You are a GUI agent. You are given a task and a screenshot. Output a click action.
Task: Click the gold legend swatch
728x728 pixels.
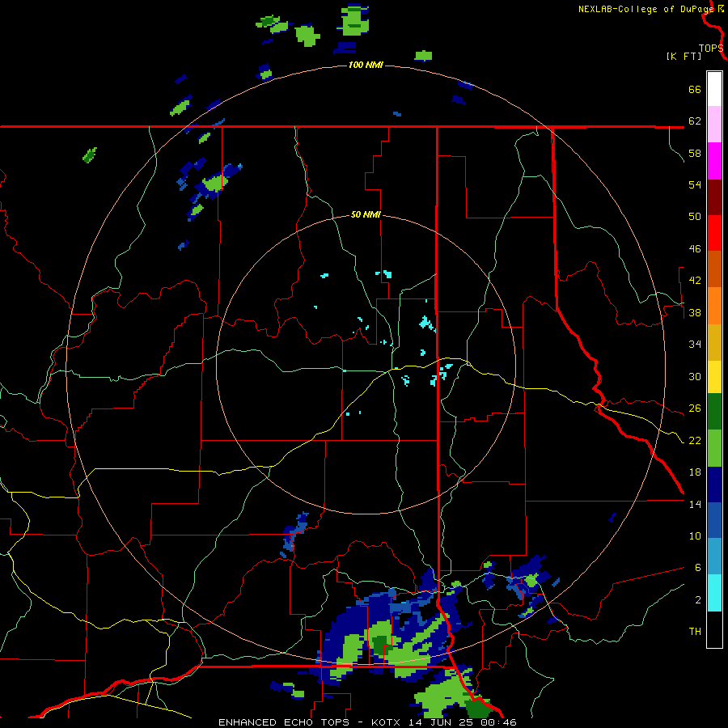pos(714,342)
